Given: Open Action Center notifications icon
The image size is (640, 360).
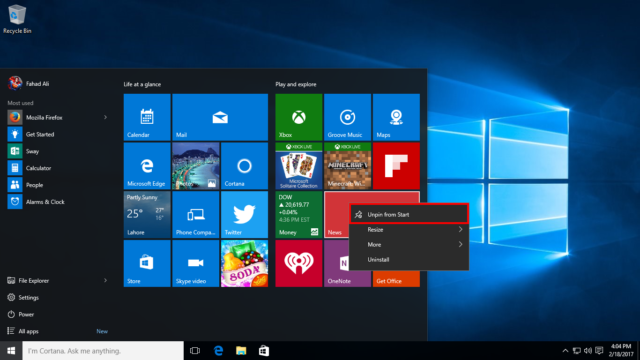Looking at the screenshot, I should [599, 351].
